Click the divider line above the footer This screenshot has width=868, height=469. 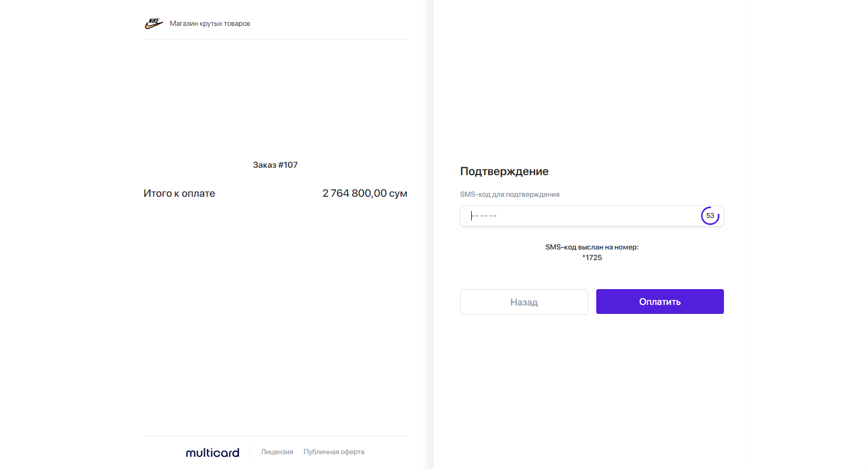275,436
